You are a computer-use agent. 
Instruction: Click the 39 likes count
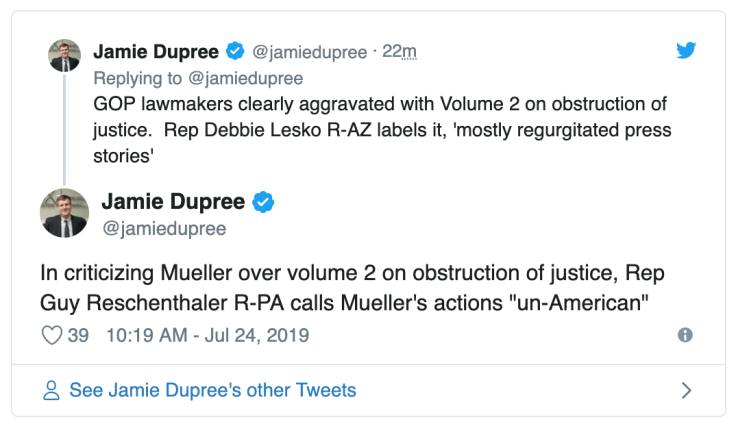click(78, 336)
